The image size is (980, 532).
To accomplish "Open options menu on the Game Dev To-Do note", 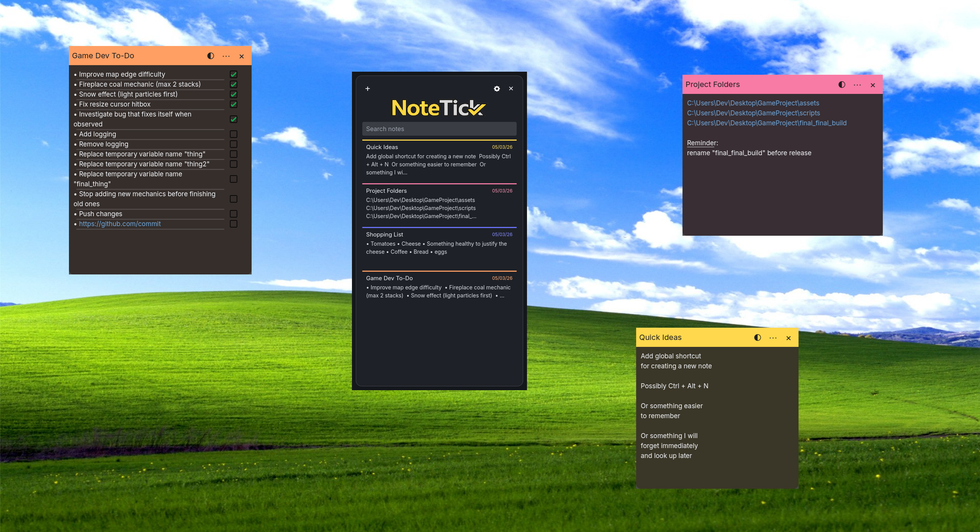I will click(x=226, y=56).
